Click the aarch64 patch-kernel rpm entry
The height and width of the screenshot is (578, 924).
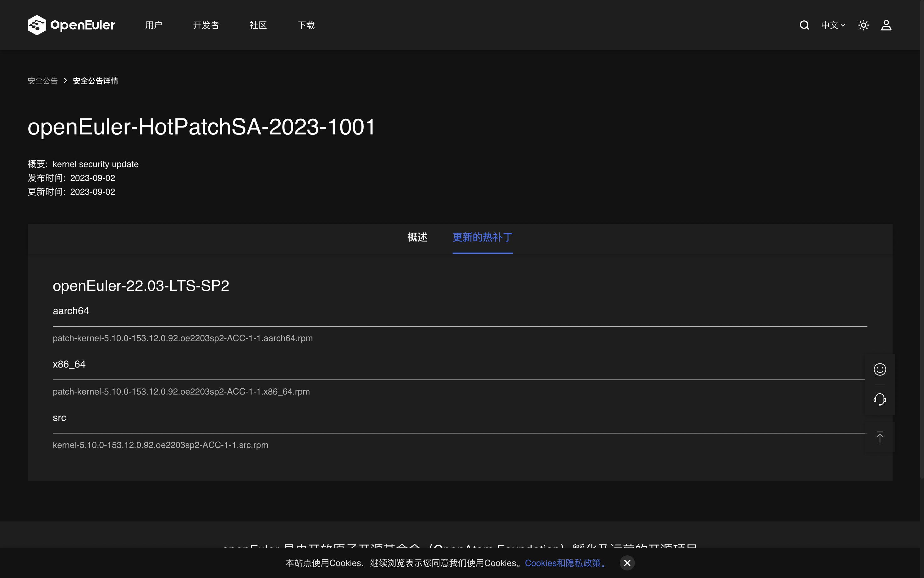(x=183, y=338)
